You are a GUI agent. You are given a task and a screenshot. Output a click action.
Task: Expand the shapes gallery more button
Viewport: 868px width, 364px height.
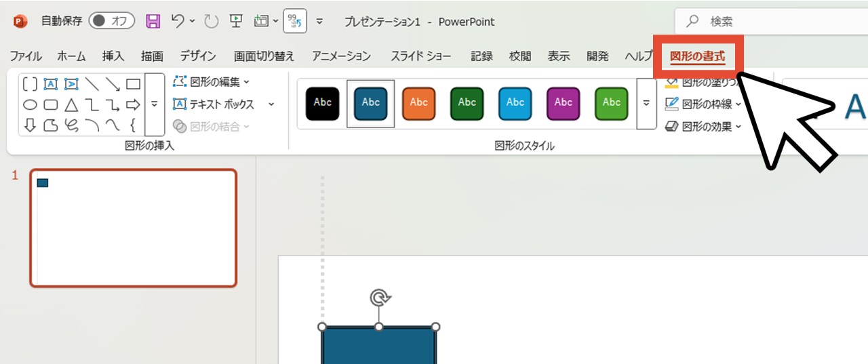155,104
